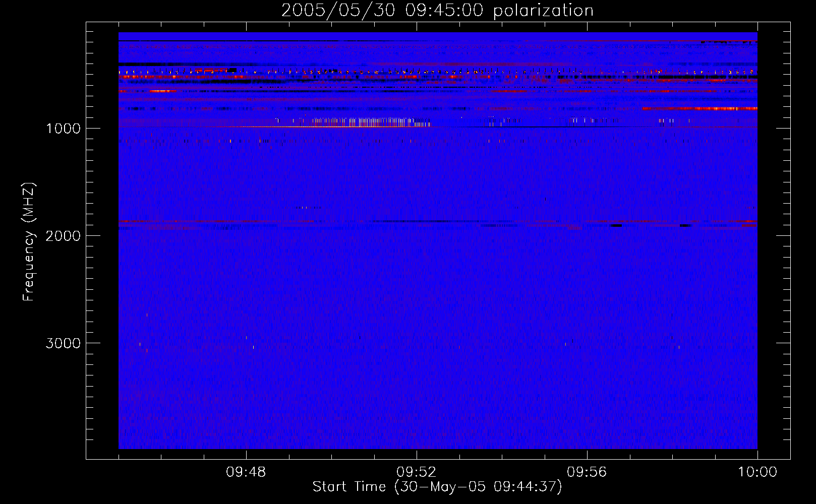Click the red horizontal band just below 2000 MHz
The height and width of the screenshot is (504, 816).
(x=437, y=222)
